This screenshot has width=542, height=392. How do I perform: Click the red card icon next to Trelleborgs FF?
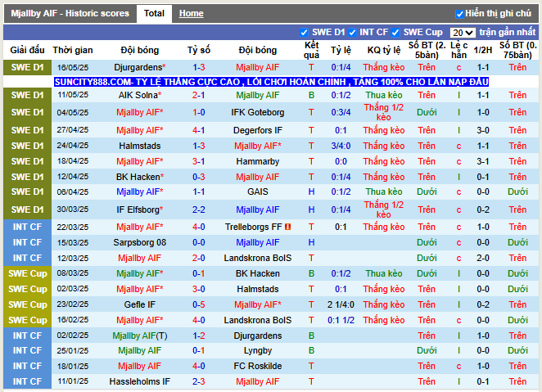[x=287, y=227]
